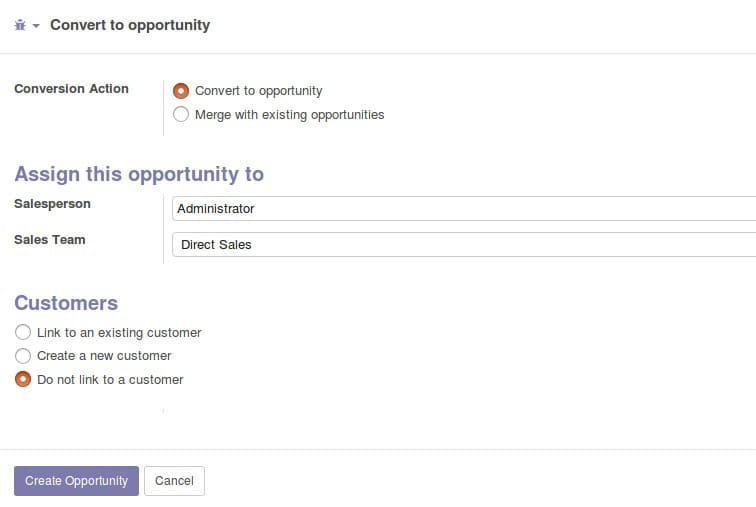The height and width of the screenshot is (507, 756).
Task: Click the Cancel button
Action: pyautogui.click(x=174, y=480)
